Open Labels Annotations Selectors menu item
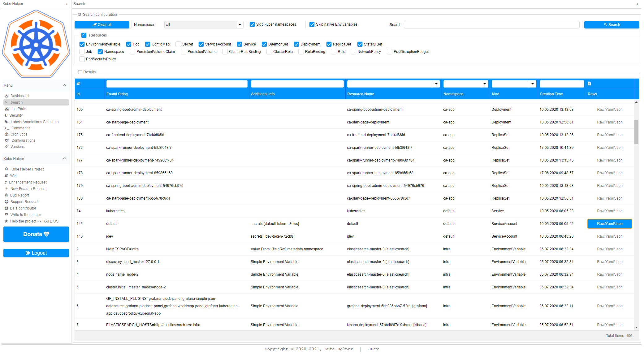Image resolution: width=644 pixels, height=354 pixels. coord(34,122)
